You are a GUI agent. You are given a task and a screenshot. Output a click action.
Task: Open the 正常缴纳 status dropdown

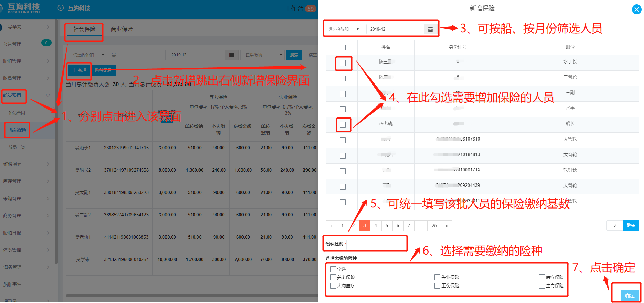click(263, 55)
